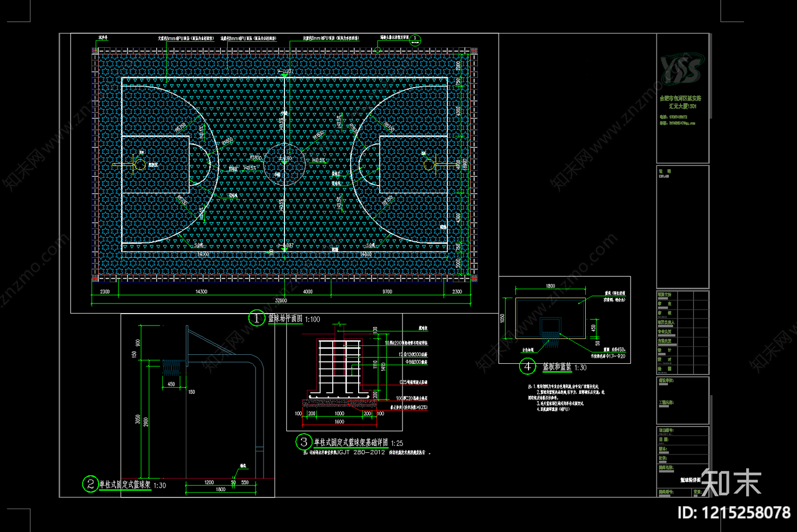Viewport: 797px width, 532px height.
Task: Click detail number 4 circle beside 篮板和篮筐
Action: tap(527, 367)
